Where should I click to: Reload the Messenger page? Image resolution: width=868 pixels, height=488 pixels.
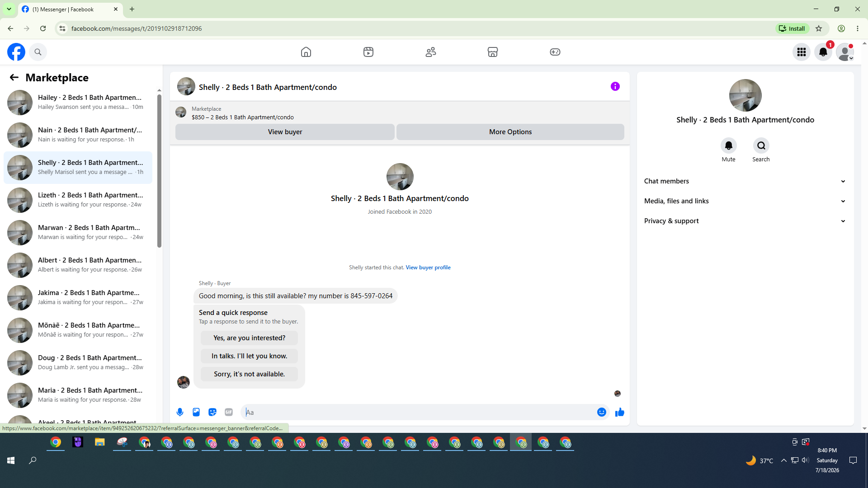[43, 28]
